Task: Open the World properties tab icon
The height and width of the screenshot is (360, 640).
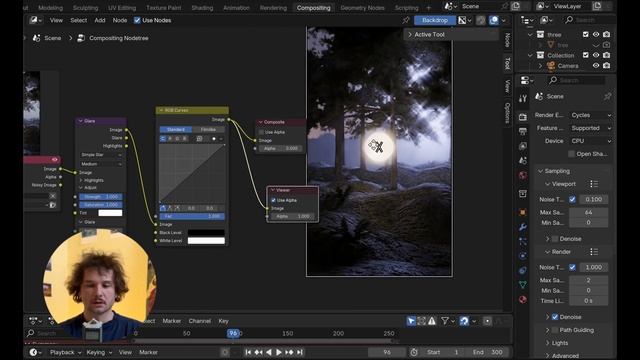Action: coord(523,176)
